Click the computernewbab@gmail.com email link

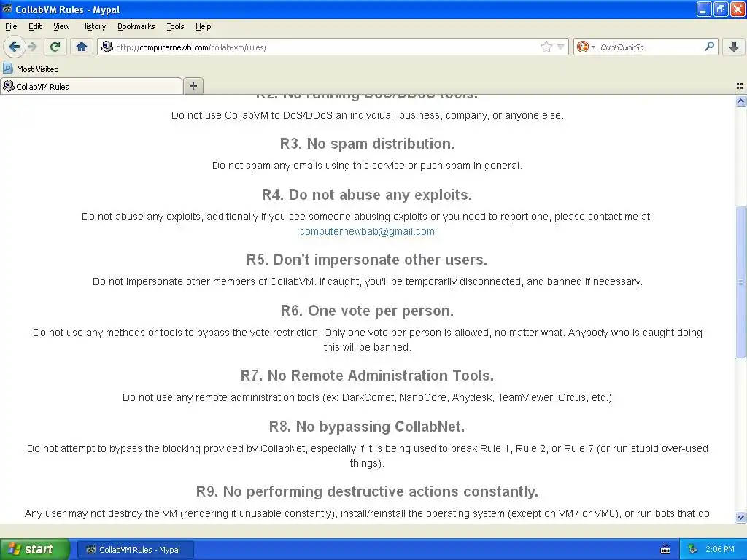click(x=367, y=231)
